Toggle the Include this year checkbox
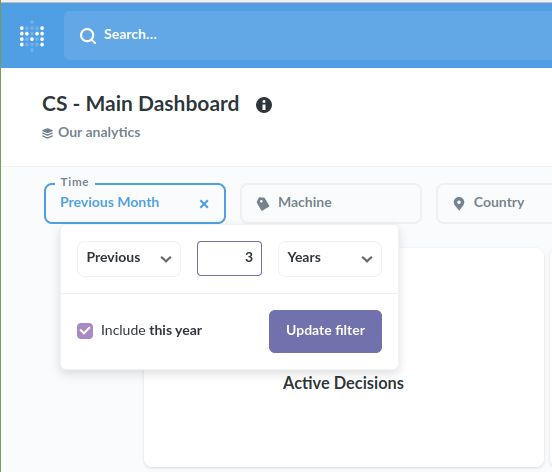Screen dimensions: 552x472 point(85,331)
